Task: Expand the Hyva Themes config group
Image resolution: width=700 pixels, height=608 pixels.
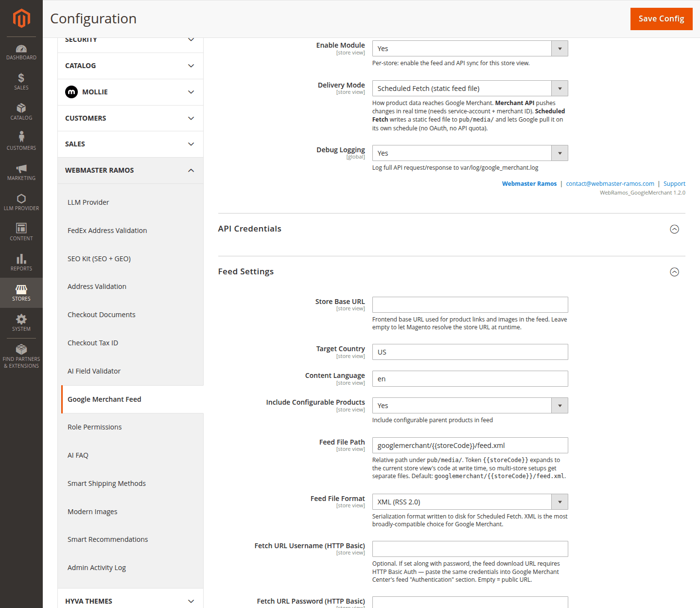Action: 130,601
